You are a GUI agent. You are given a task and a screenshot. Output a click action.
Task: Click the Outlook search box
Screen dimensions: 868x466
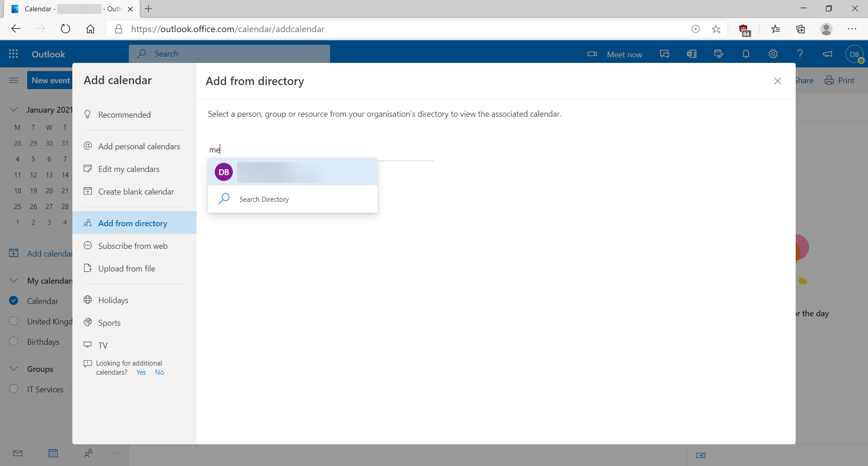[229, 54]
